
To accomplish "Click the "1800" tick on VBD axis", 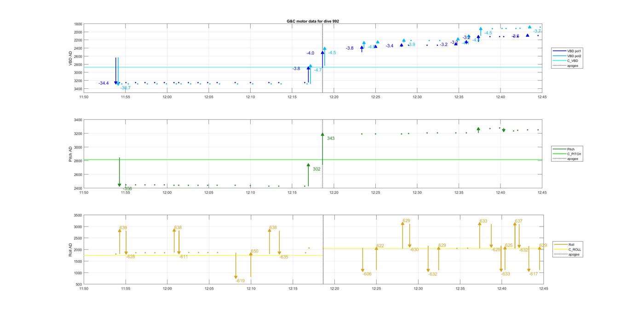I will point(78,24).
